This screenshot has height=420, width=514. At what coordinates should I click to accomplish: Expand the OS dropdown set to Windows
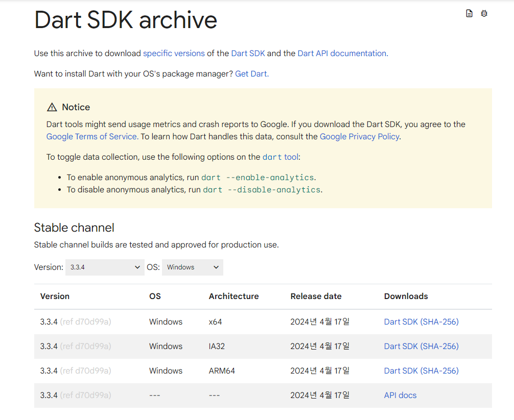pos(192,267)
